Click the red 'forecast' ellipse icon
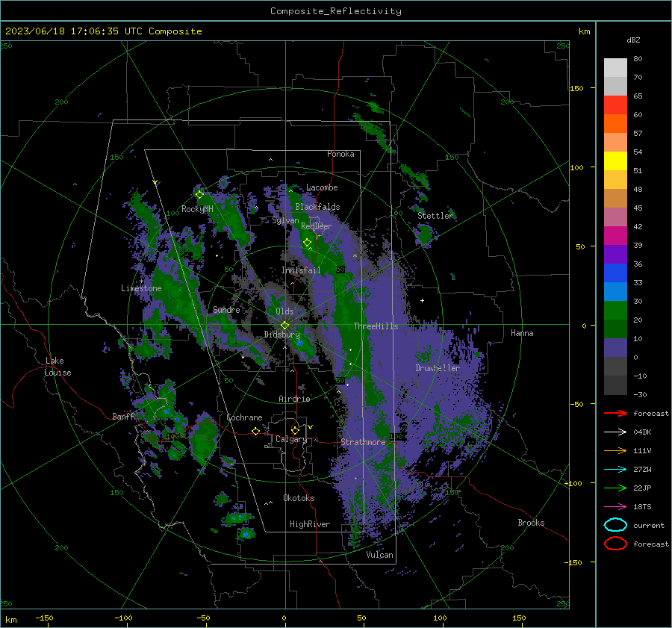The width and height of the screenshot is (672, 628). click(615, 544)
